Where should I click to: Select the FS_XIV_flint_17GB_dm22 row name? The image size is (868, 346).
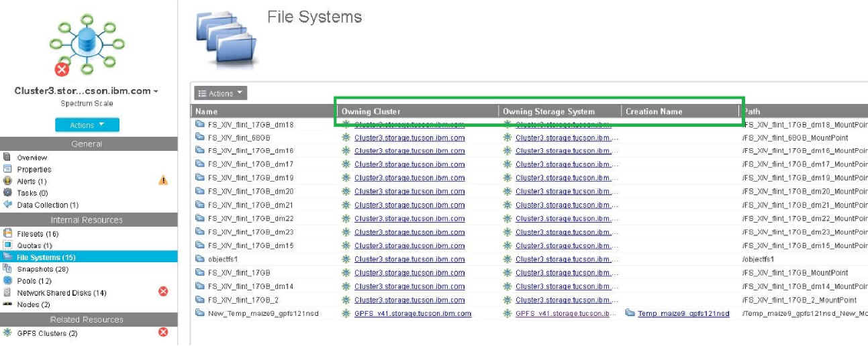coord(250,219)
